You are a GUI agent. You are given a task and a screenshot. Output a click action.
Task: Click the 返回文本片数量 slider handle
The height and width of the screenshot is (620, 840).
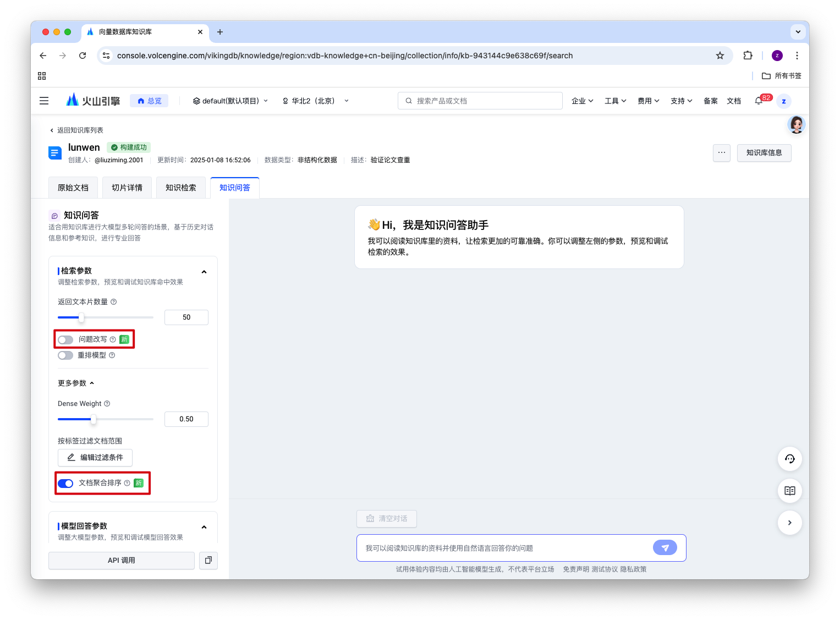click(x=81, y=317)
